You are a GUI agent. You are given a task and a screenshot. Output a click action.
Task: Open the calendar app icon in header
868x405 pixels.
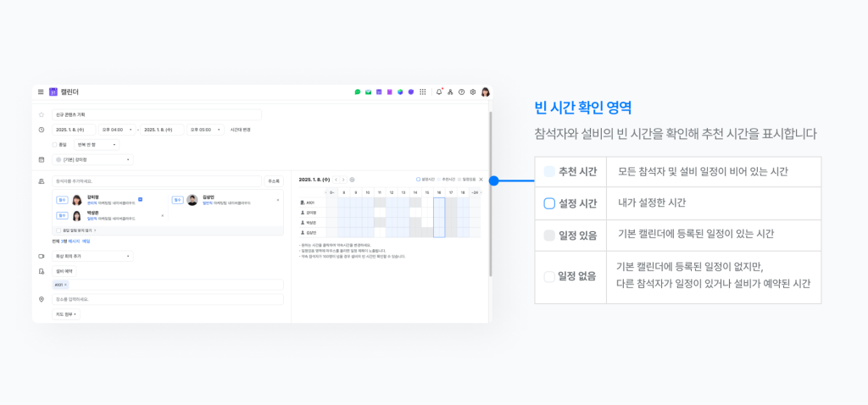[379, 92]
